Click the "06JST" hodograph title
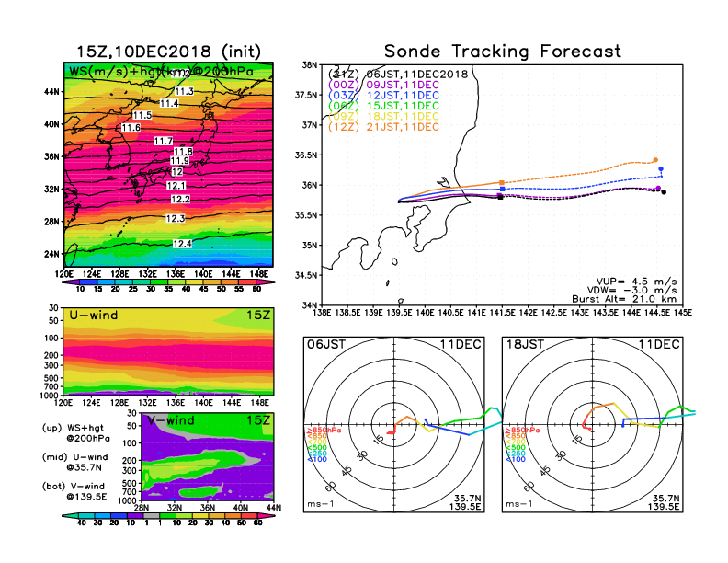Screen dimensions: 728x563 click(x=326, y=344)
